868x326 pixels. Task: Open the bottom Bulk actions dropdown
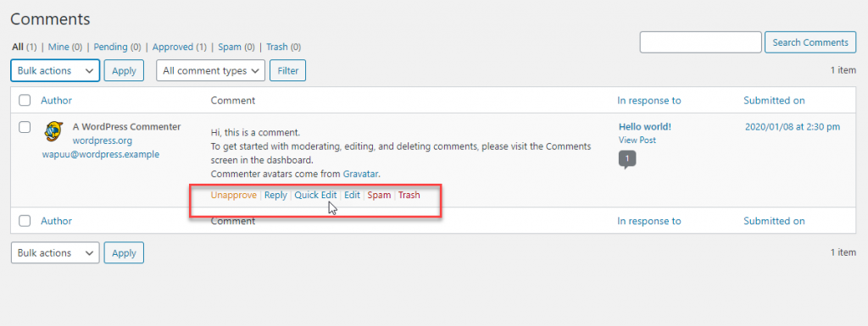pyautogui.click(x=55, y=252)
